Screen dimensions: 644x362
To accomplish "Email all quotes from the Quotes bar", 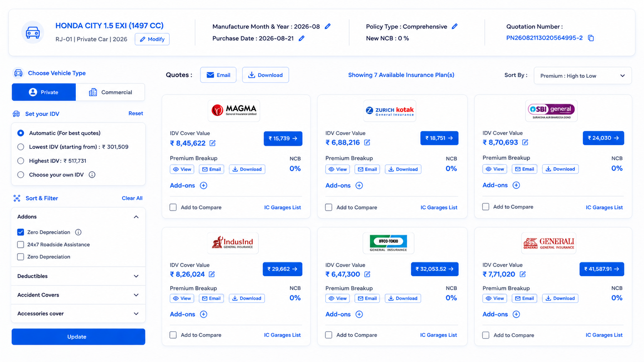I will [x=218, y=75].
